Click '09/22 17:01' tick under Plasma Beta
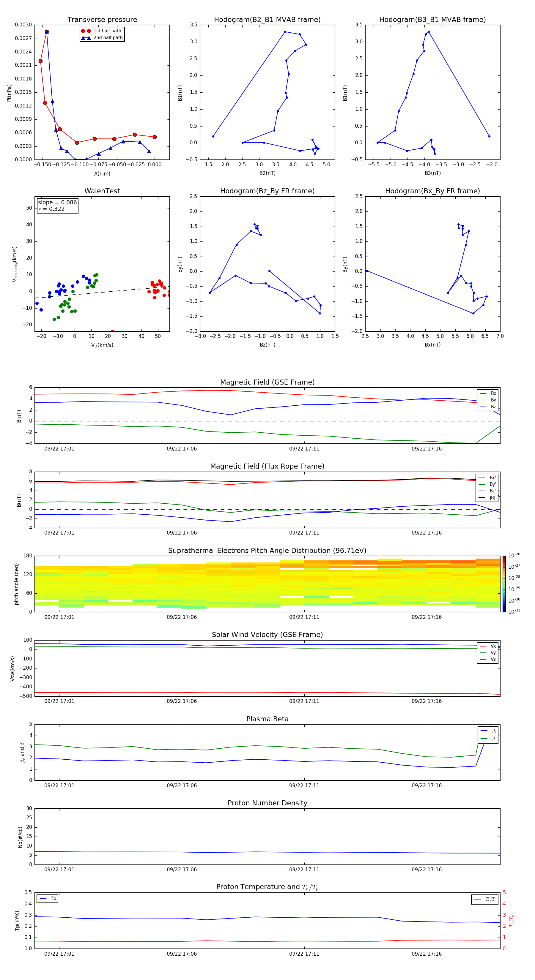This screenshot has width=535, height=980. (59, 785)
